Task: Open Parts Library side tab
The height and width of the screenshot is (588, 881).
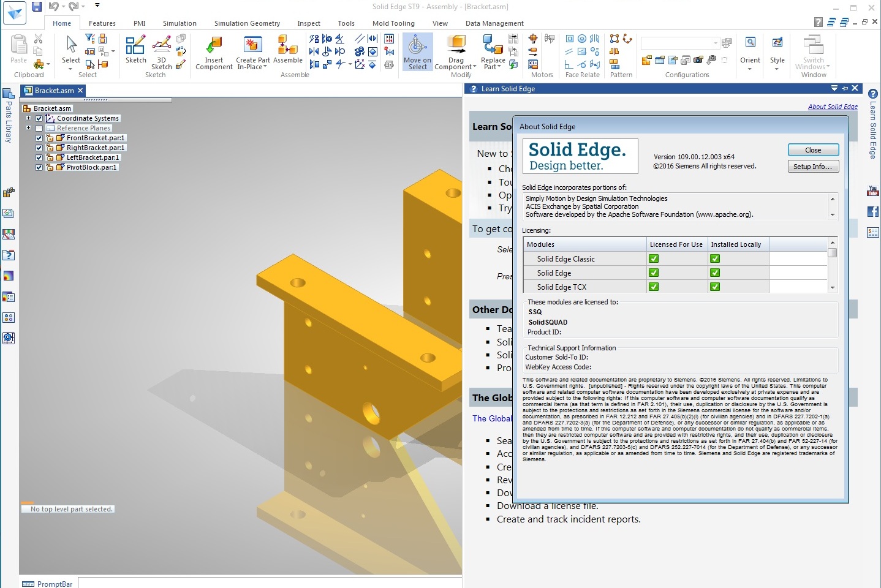Action: point(9,116)
